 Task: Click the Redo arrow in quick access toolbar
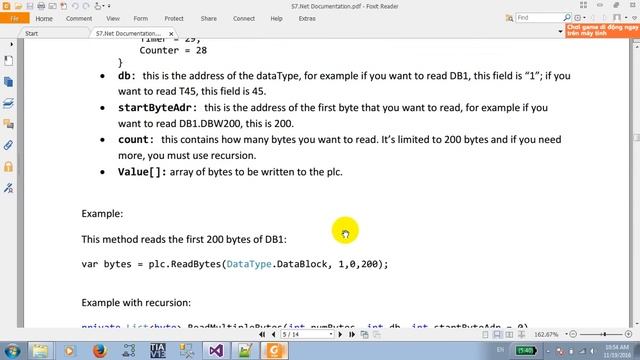coord(86,6)
